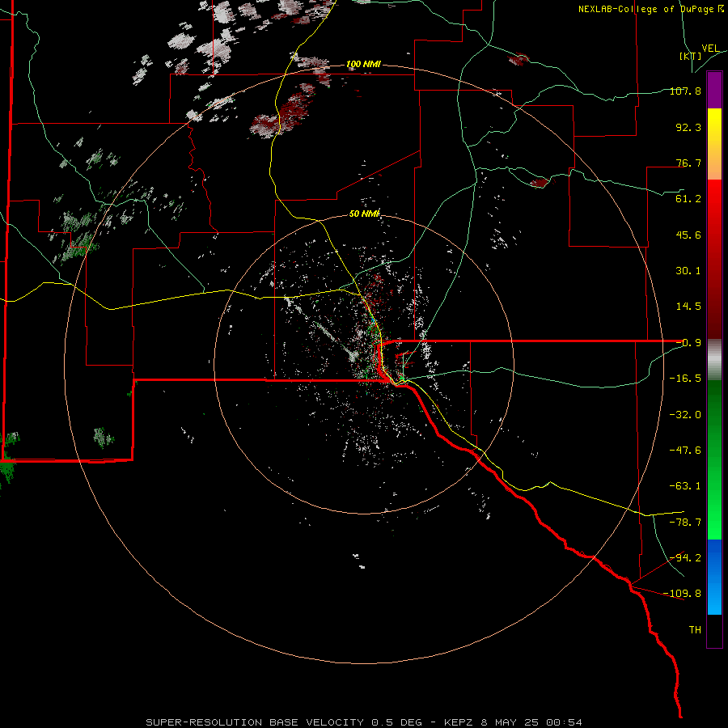Click the NEXLAB-College of DuPage watermark text

650,9
